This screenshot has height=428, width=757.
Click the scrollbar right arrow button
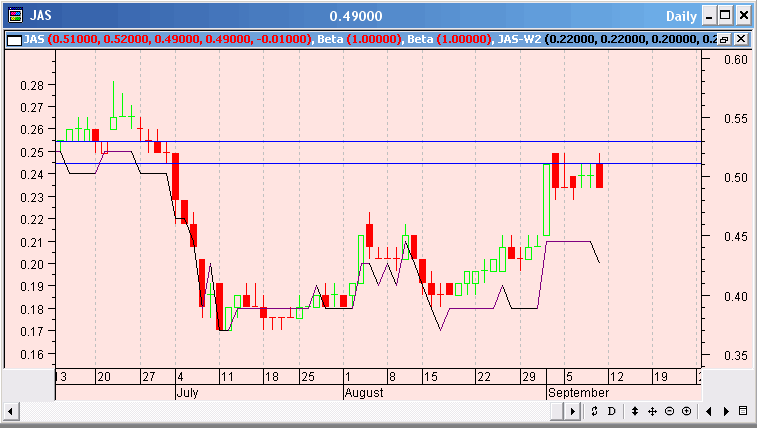573,412
